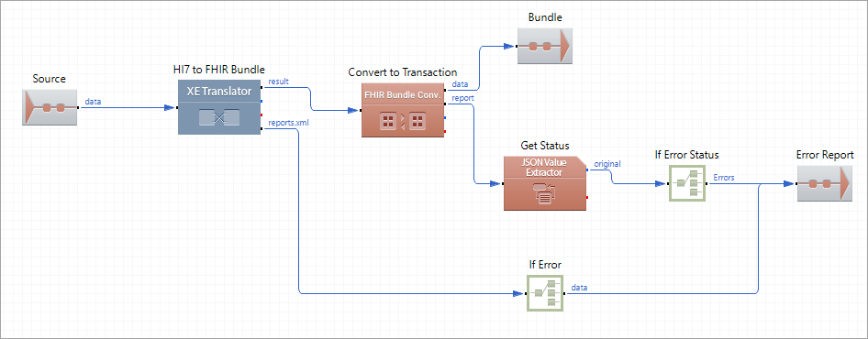Image resolution: width=868 pixels, height=339 pixels.
Task: Click the 'original' port label on Get Status
Action: click(607, 164)
